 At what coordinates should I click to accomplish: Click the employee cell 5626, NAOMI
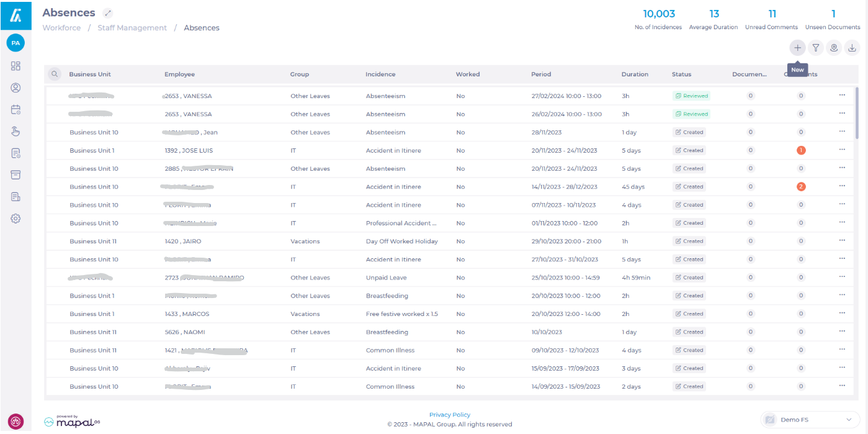pyautogui.click(x=184, y=332)
